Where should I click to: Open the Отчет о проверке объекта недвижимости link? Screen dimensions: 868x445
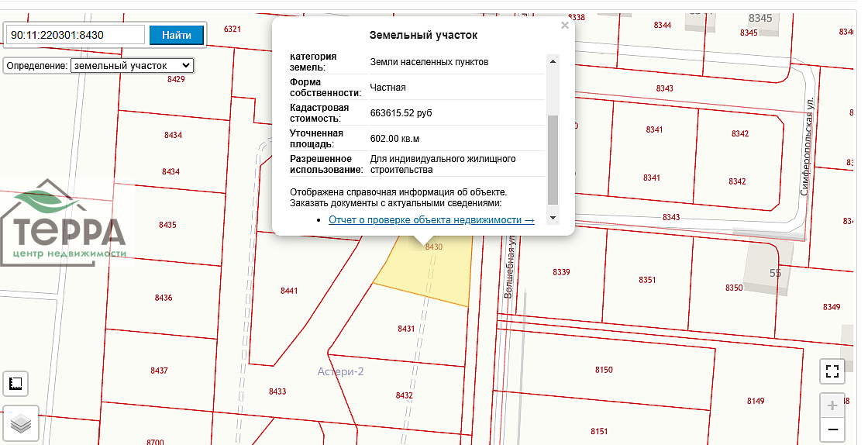431,220
